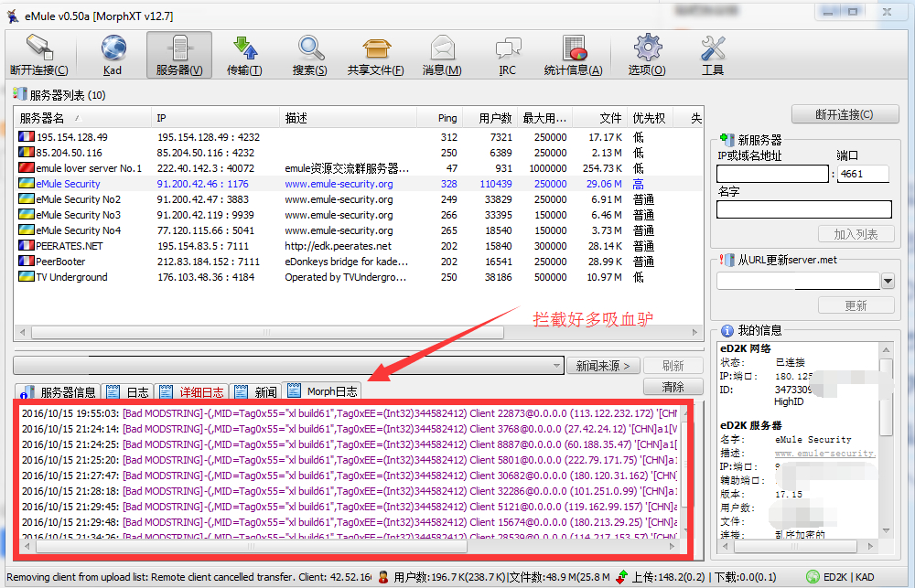Click the Clear (清除) log button
915x588 pixels.
point(673,387)
